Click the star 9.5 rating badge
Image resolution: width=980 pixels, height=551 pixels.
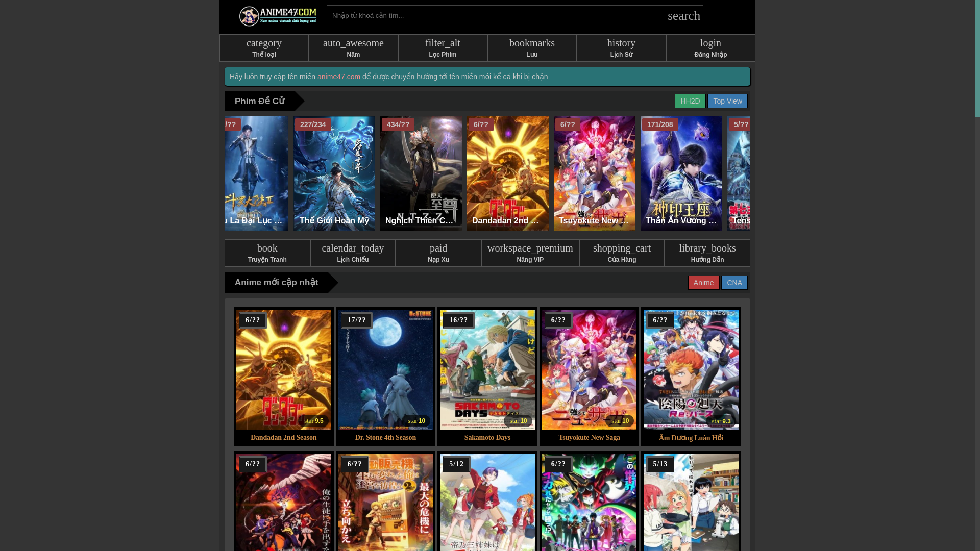pos(314,421)
